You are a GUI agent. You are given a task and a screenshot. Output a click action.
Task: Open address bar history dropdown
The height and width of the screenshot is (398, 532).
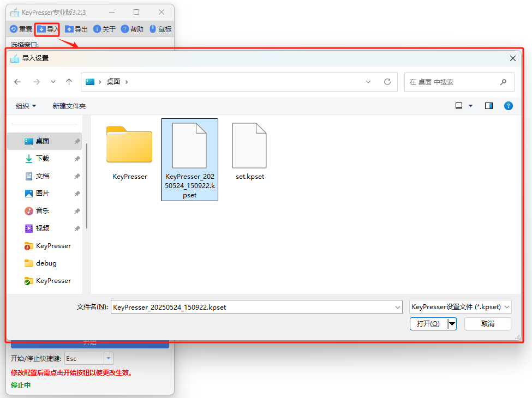368,82
